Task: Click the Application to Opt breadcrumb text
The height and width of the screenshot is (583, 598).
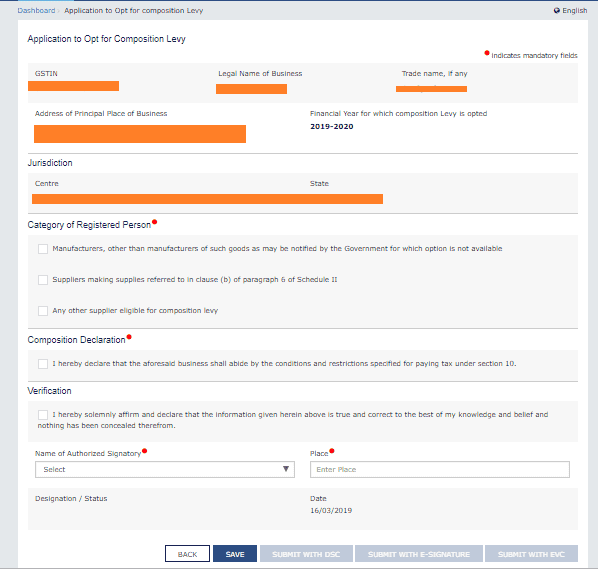Action: point(133,11)
